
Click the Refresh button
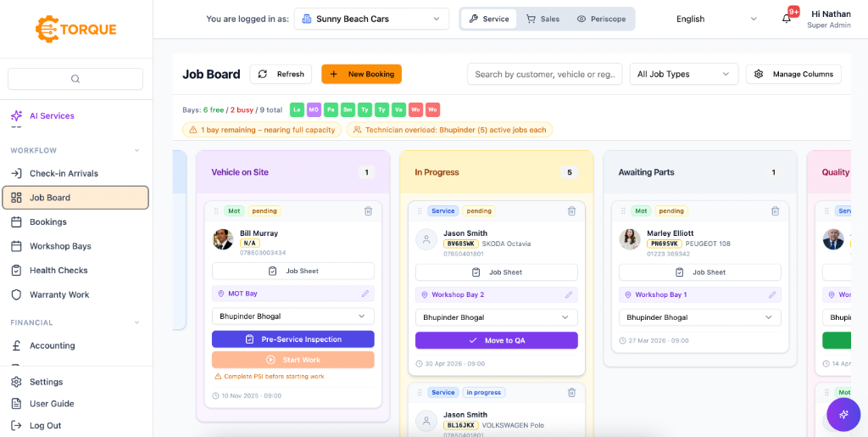click(x=281, y=74)
